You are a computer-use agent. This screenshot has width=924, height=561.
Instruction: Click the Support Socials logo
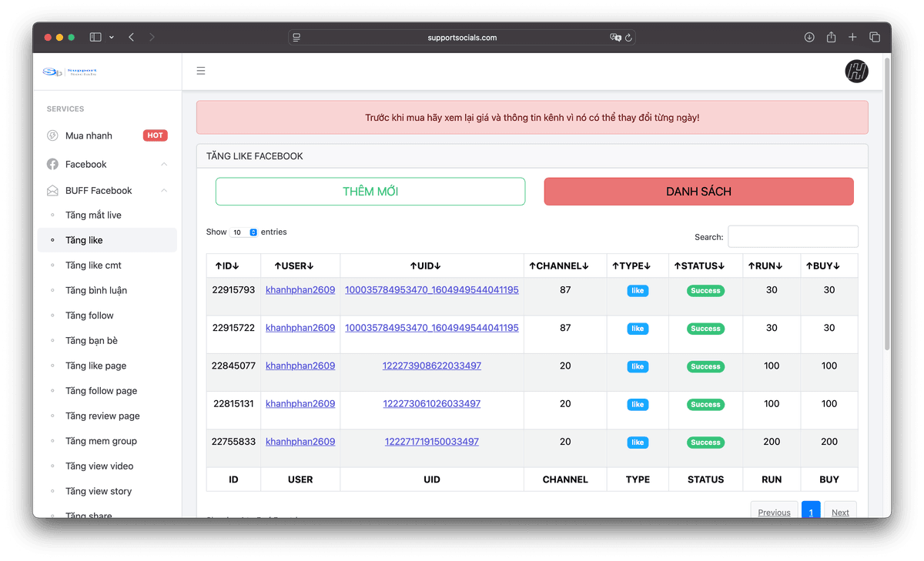[x=70, y=72]
